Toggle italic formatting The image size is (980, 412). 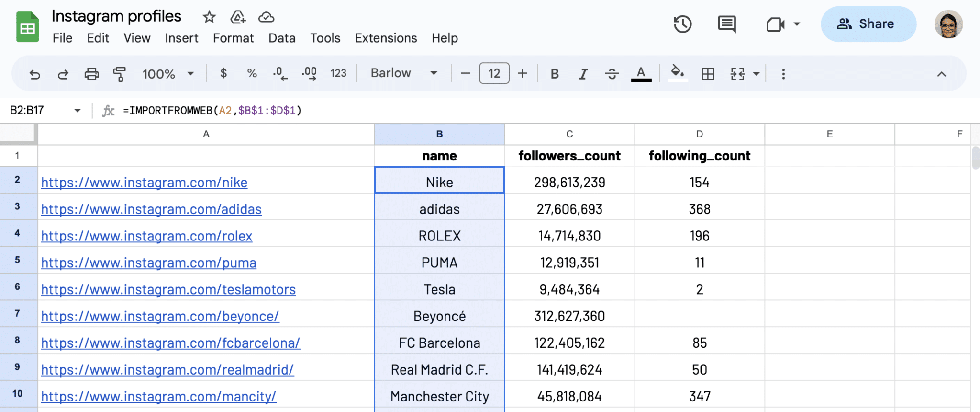583,74
